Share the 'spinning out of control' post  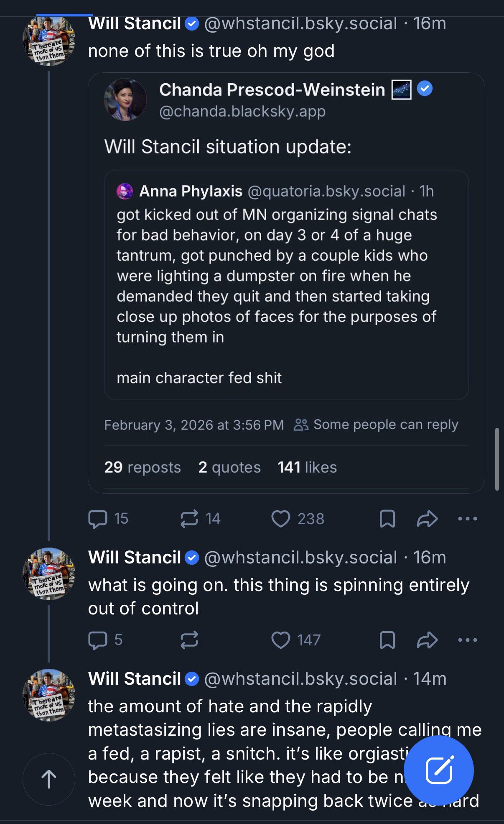coord(427,640)
